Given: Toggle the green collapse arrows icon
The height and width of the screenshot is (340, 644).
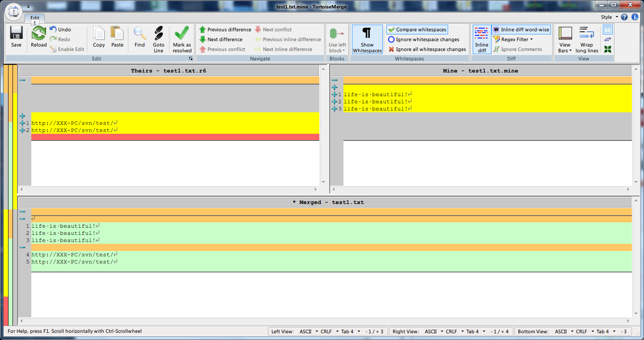Looking at the screenshot, I should (x=607, y=49).
